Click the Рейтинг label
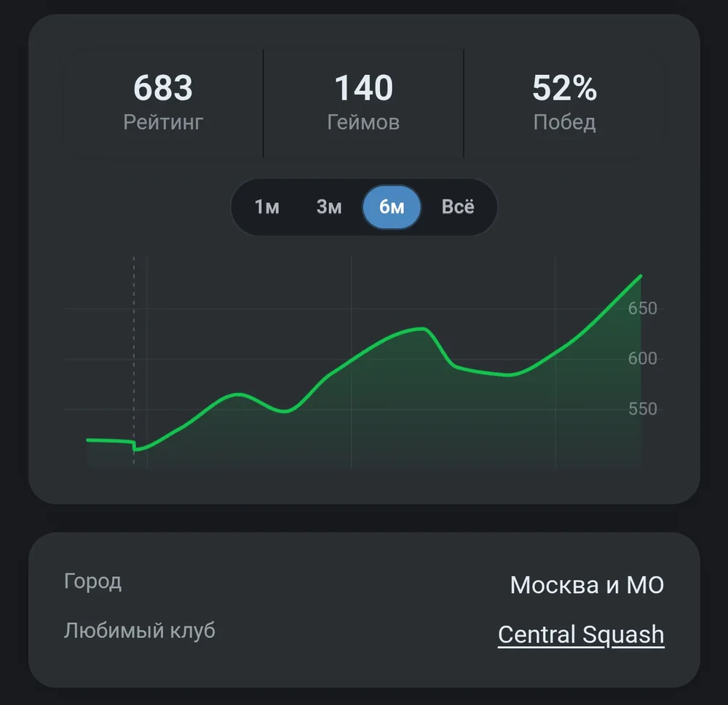 point(163,122)
